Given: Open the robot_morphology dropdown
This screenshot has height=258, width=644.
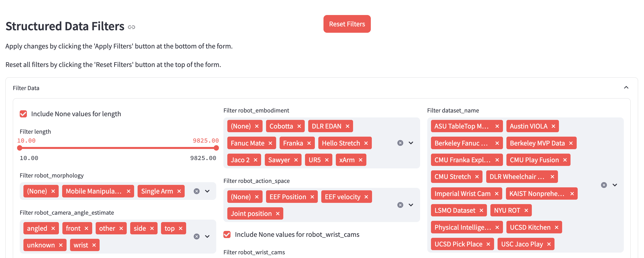Looking at the screenshot, I should [x=207, y=191].
